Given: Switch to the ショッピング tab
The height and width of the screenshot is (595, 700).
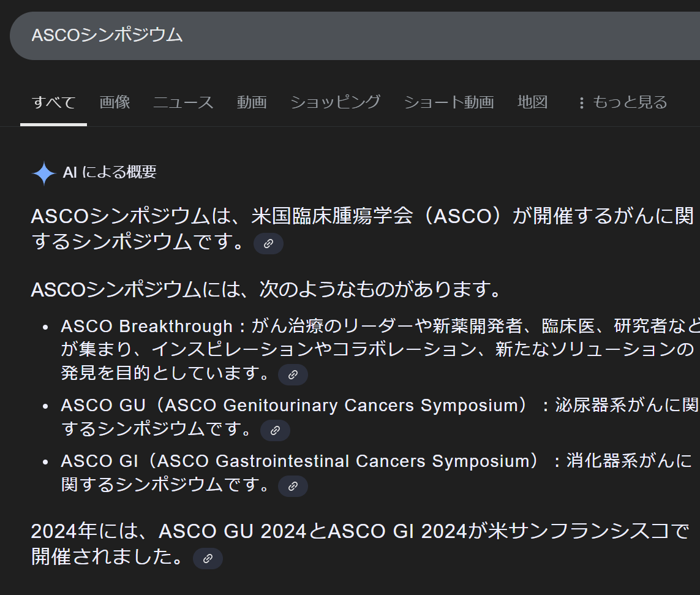Looking at the screenshot, I should click(335, 102).
